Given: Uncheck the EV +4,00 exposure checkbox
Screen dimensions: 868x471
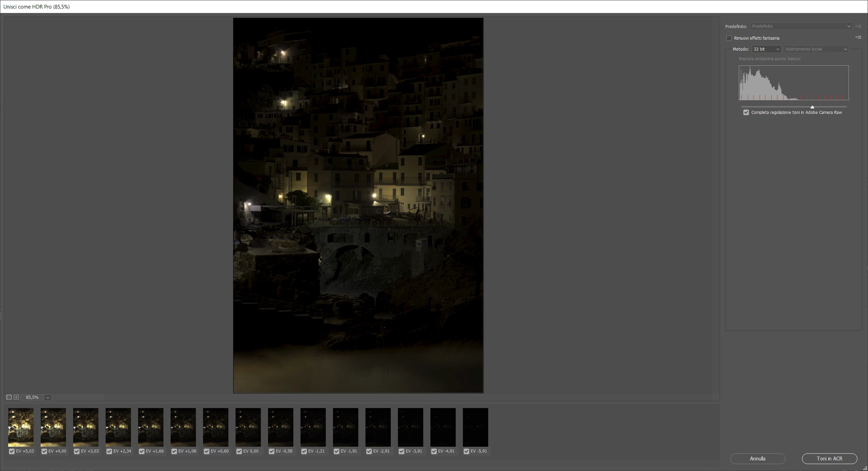Looking at the screenshot, I should coord(44,452).
